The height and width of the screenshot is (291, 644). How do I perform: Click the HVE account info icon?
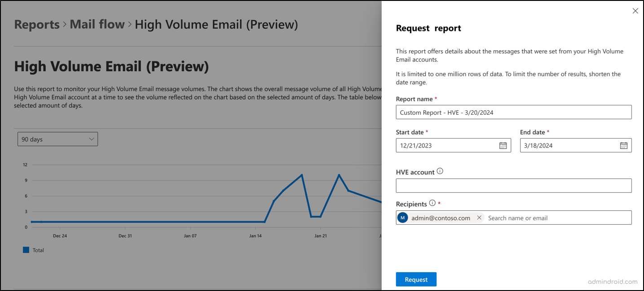pyautogui.click(x=440, y=171)
